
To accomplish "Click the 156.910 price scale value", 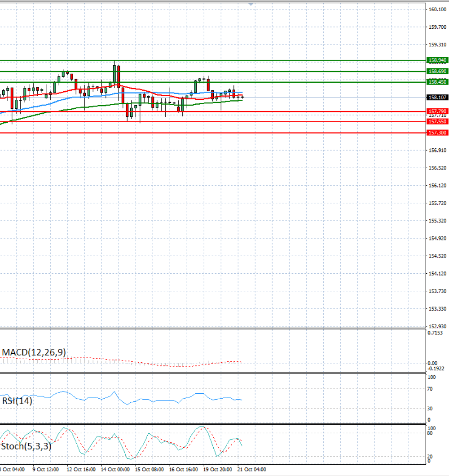I will (437, 150).
